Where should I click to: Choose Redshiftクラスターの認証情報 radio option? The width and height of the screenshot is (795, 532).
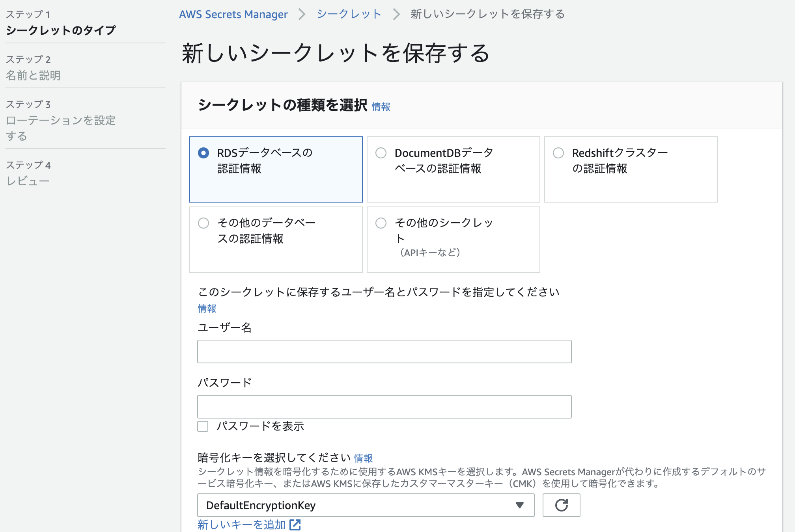pyautogui.click(x=558, y=153)
